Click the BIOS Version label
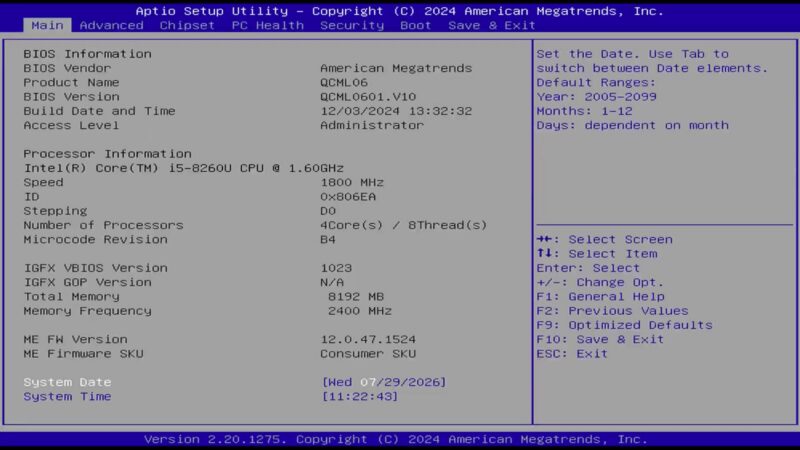 pyautogui.click(x=71, y=96)
